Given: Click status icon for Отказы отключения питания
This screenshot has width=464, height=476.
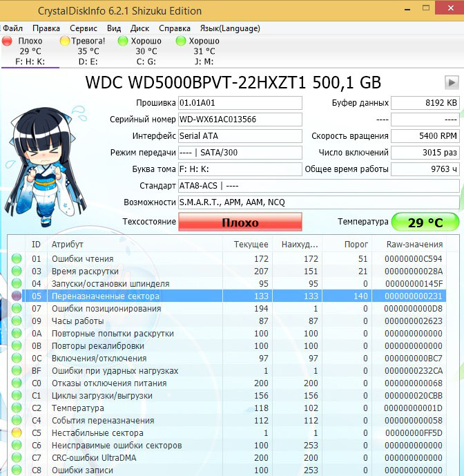Looking at the screenshot, I should click(x=17, y=383).
